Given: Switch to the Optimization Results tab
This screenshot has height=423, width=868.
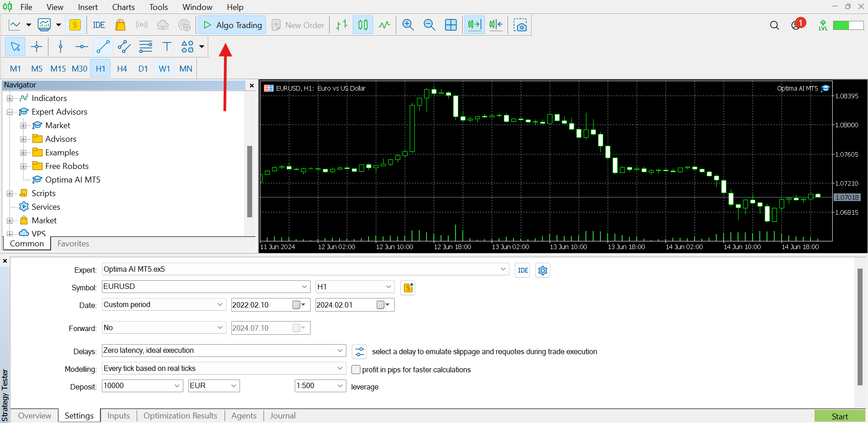Looking at the screenshot, I should 180,416.
